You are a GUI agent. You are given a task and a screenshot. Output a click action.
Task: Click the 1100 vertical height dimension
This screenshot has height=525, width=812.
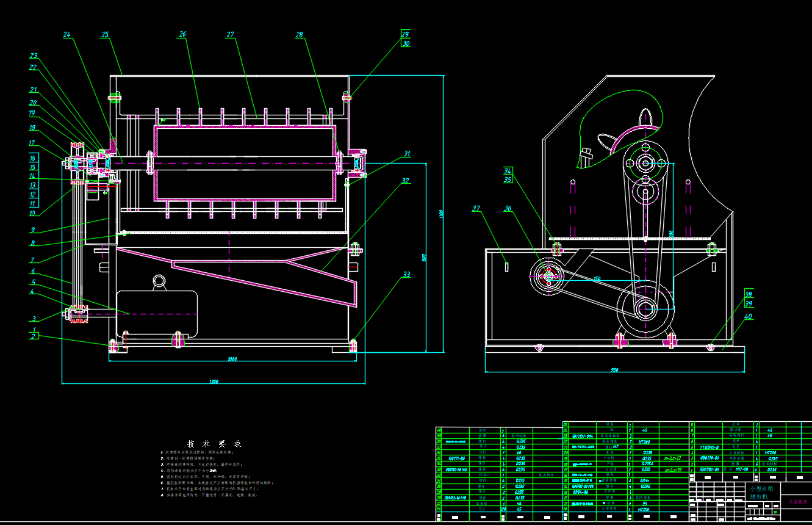point(440,214)
